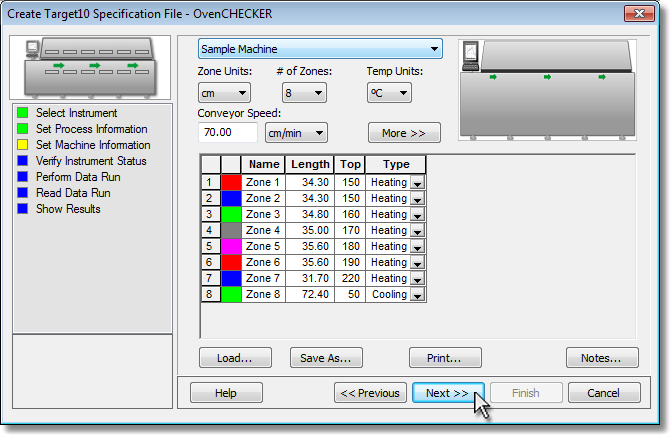Select row header number 6
This screenshot has width=672, height=437.
click(210, 262)
